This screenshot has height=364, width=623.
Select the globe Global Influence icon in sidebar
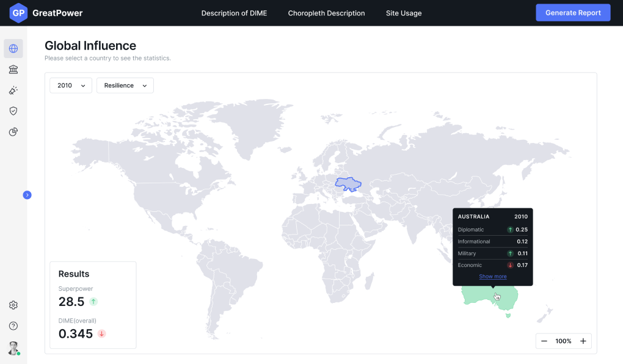coord(13,48)
